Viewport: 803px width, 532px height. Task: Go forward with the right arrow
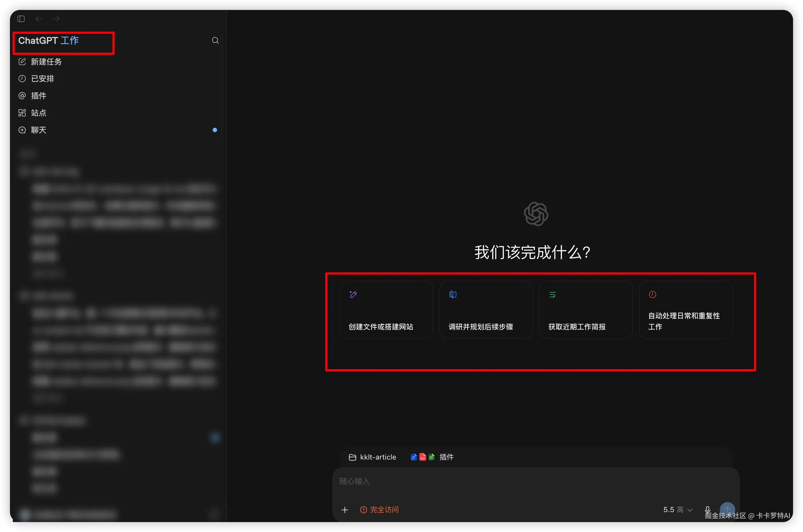coord(56,19)
